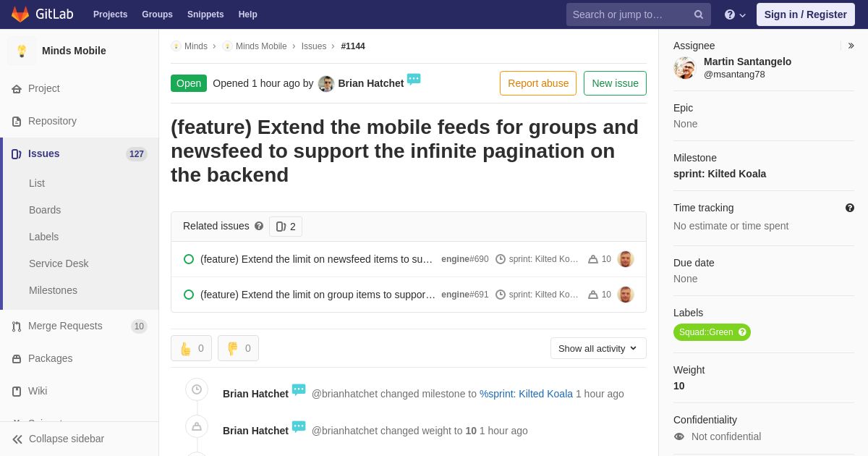
Task: Click the thumbs up reaction button
Action: [x=191, y=348]
